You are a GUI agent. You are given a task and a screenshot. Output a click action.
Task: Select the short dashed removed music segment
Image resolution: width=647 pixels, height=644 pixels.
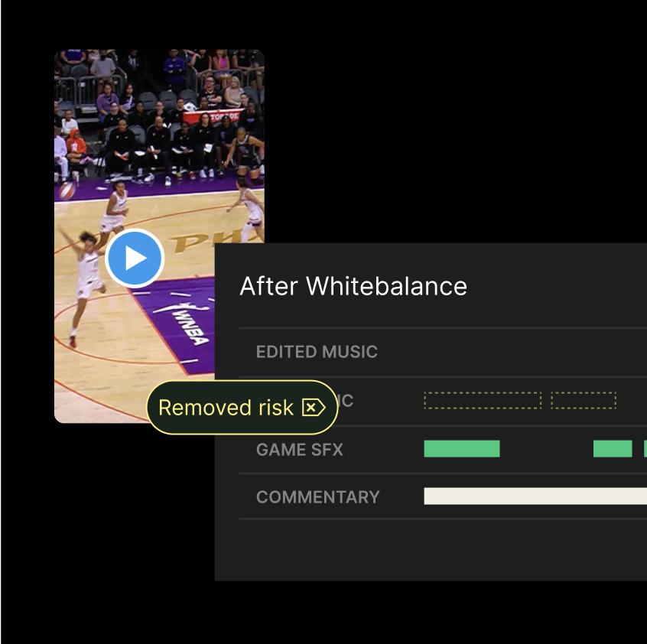point(584,401)
